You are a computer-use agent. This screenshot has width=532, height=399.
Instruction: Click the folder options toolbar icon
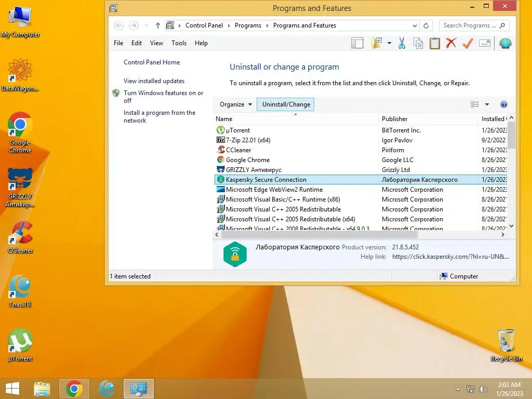pyautogui.click(x=377, y=43)
